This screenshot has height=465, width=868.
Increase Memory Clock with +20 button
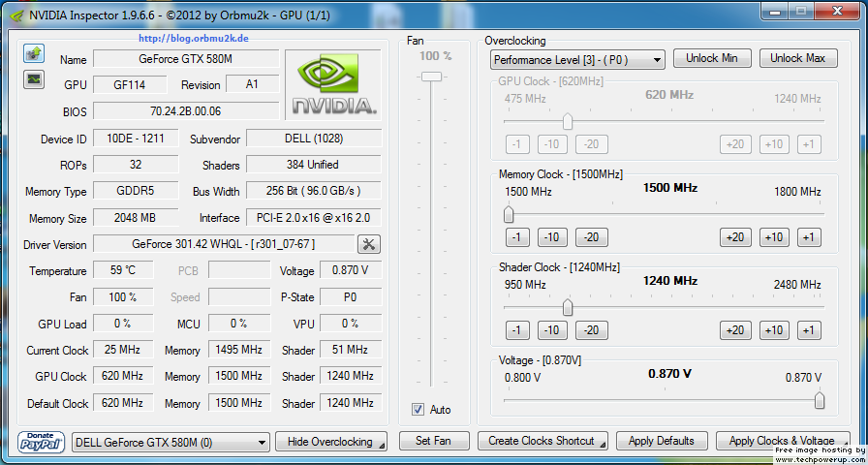(735, 237)
